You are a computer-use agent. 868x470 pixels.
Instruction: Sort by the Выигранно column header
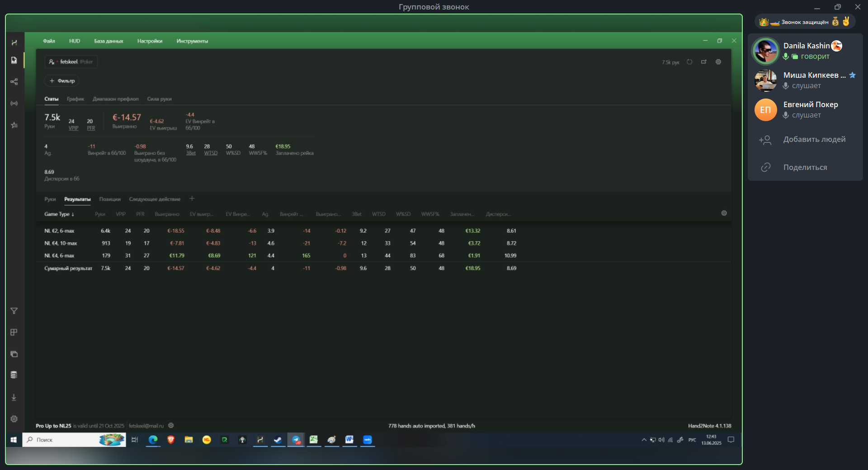167,214
